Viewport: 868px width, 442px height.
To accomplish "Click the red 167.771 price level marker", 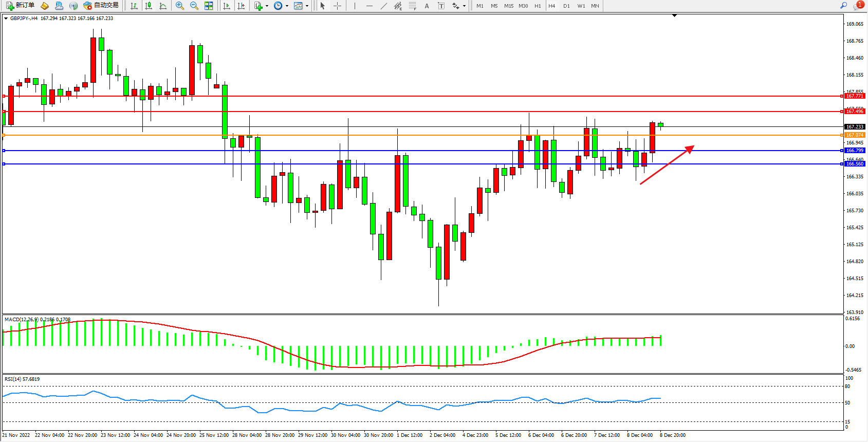I will (x=855, y=96).
